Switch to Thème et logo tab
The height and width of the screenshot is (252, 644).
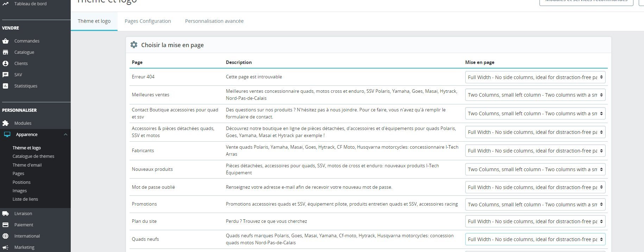point(94,21)
